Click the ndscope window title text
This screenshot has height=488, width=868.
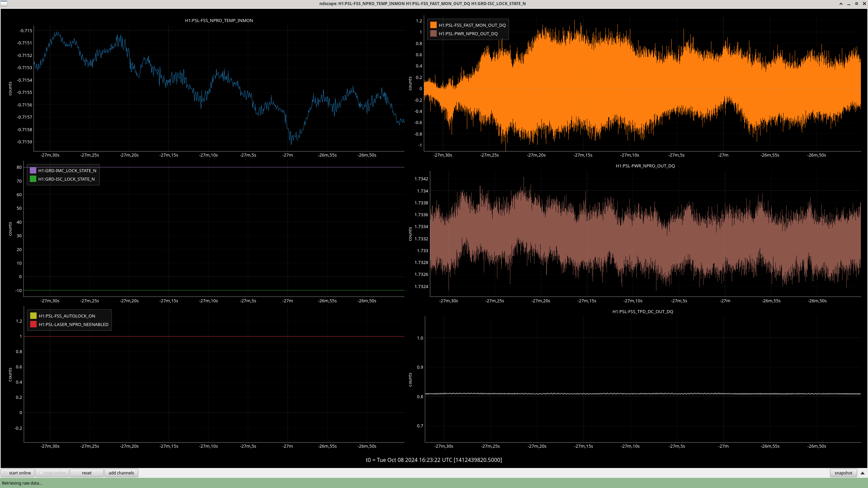coord(422,3)
